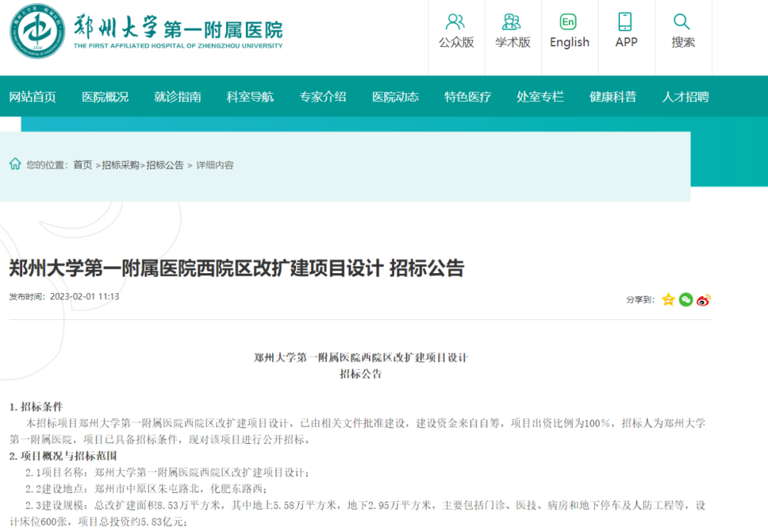This screenshot has height=532, width=768.
Task: Go to 网站首页 menu item
Action: tap(32, 97)
